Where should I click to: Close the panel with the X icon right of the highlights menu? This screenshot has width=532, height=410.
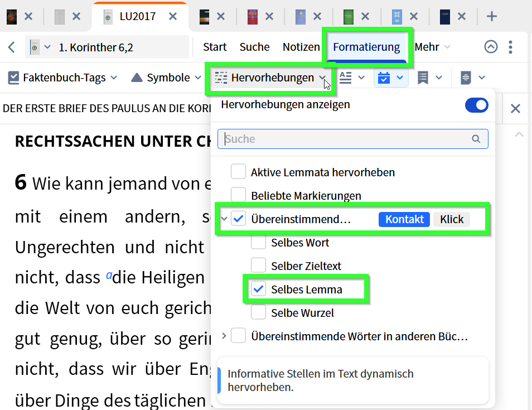pos(515,109)
